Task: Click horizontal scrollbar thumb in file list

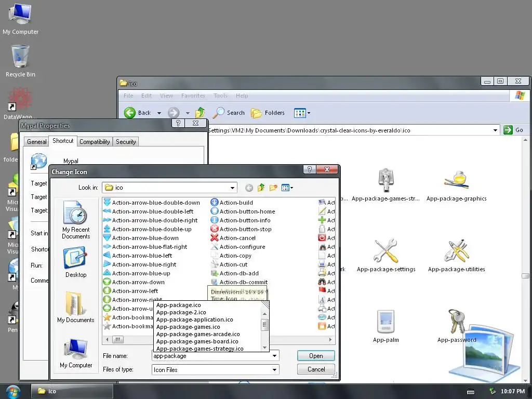Action: pyautogui.click(x=118, y=339)
